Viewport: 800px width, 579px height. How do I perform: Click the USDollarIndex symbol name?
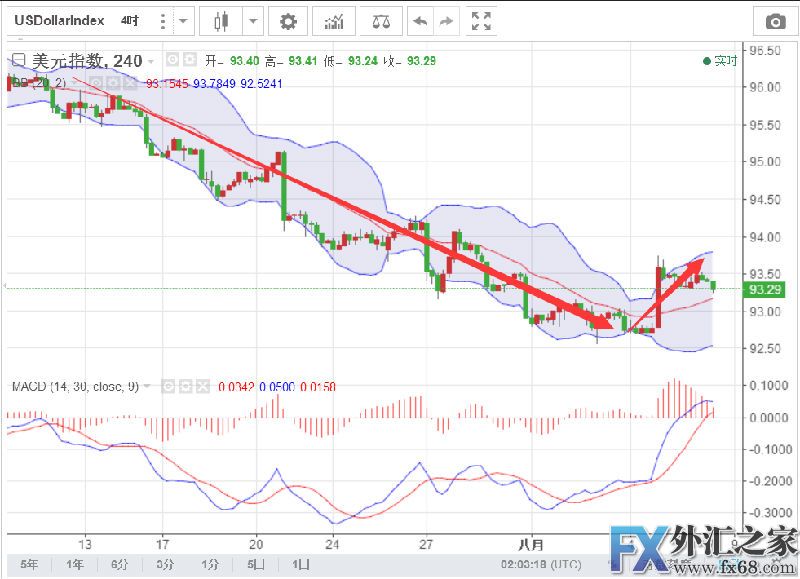[56, 20]
